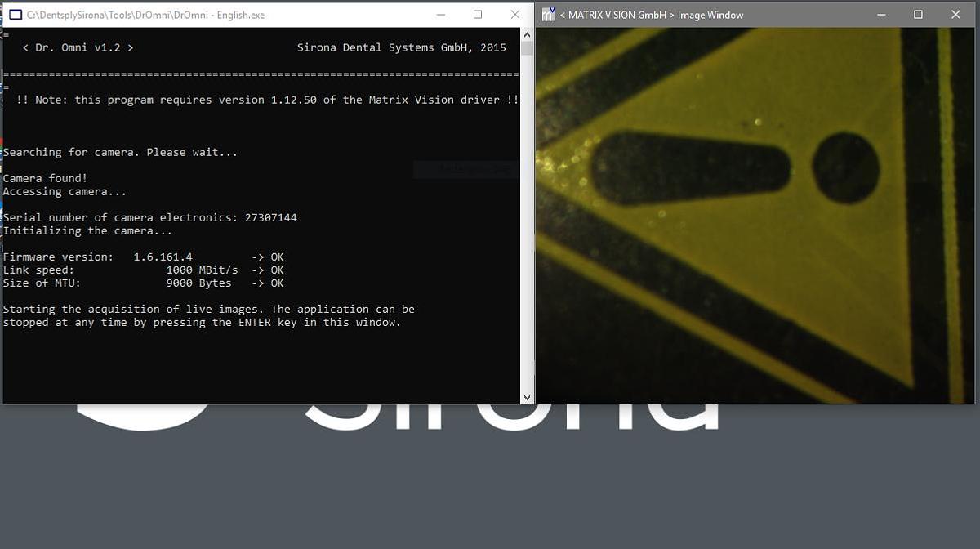The width and height of the screenshot is (980, 549).
Task: Click the console scrollbar down arrow
Action: coord(527,397)
